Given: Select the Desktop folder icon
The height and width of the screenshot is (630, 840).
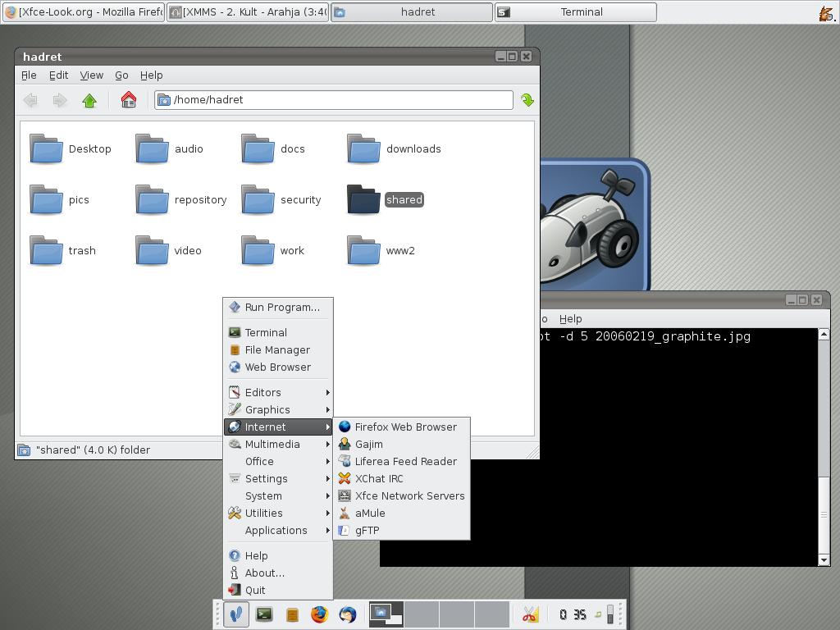Looking at the screenshot, I should (x=46, y=148).
